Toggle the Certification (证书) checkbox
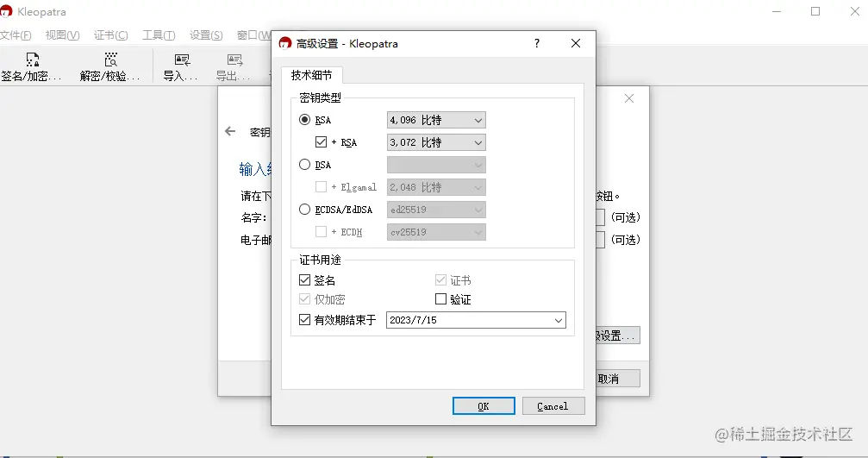 coord(440,280)
